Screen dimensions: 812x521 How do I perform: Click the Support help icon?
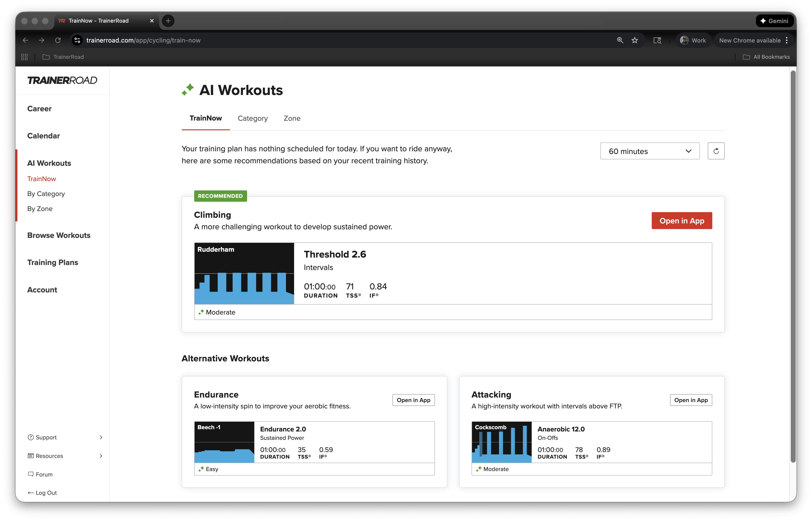(31, 437)
